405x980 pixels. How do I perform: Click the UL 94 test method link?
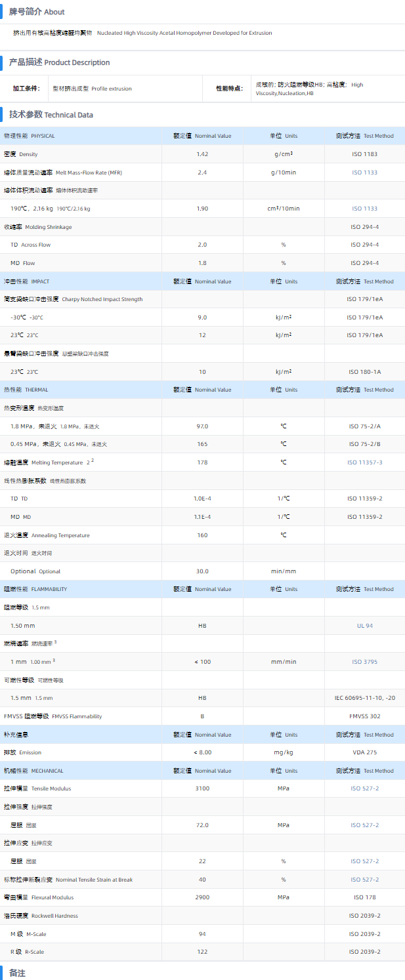click(x=364, y=626)
